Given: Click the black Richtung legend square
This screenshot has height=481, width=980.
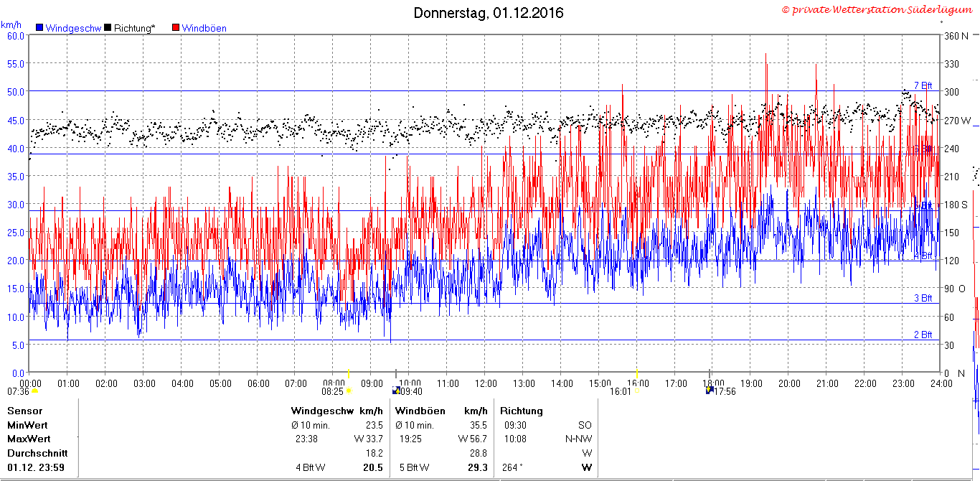Looking at the screenshot, I should [108, 28].
